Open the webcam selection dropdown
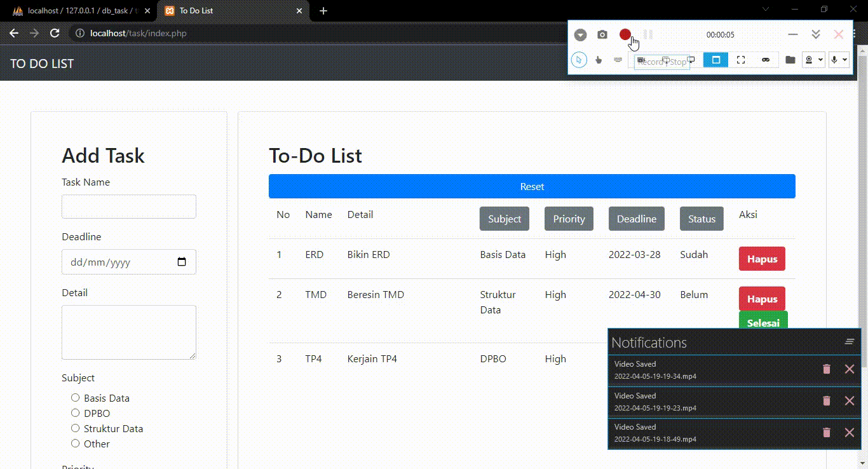 820,60
